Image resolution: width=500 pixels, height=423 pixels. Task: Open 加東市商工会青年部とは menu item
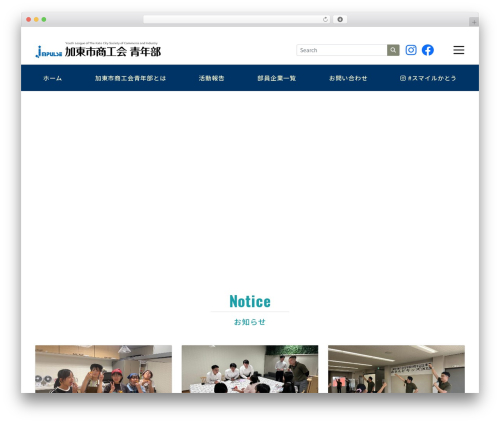point(130,78)
